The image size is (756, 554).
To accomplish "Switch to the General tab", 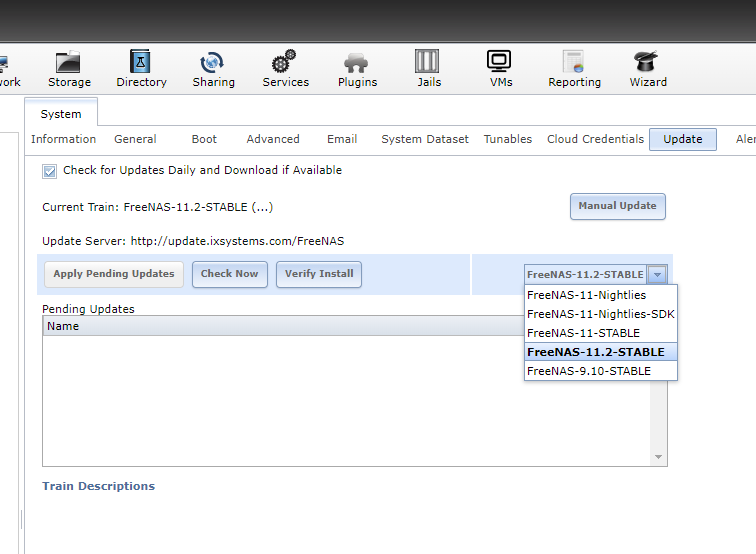I will click(135, 139).
